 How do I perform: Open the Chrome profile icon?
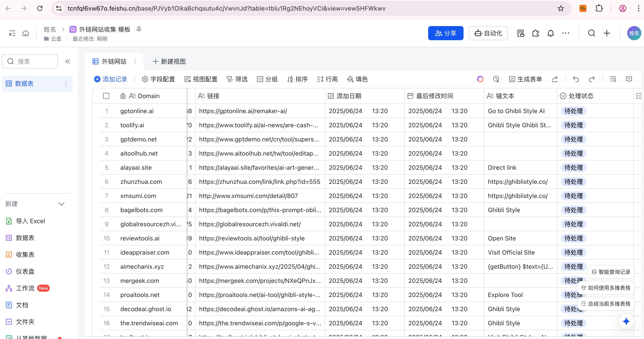pyautogui.click(x=623, y=8)
